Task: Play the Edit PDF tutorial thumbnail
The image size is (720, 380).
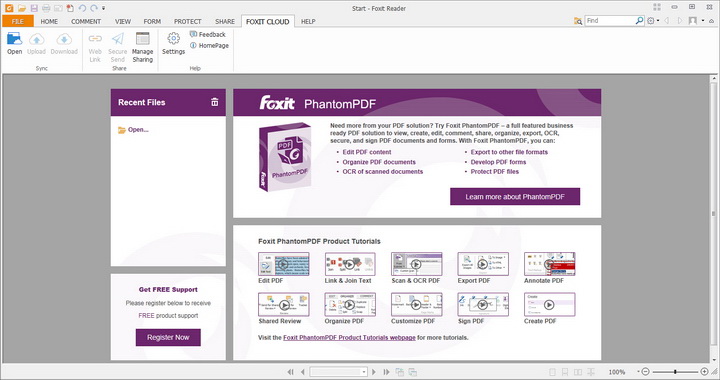Action: coord(284,264)
